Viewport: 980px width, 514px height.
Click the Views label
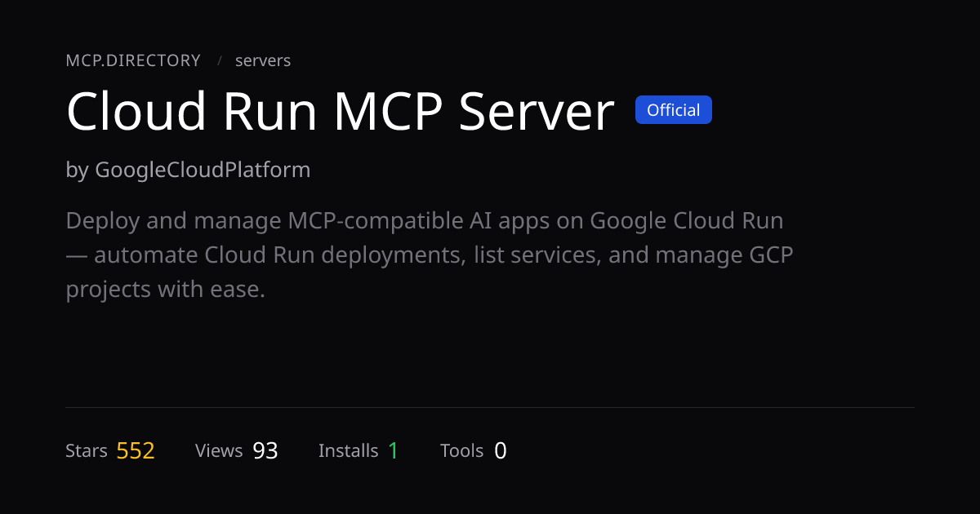219,450
